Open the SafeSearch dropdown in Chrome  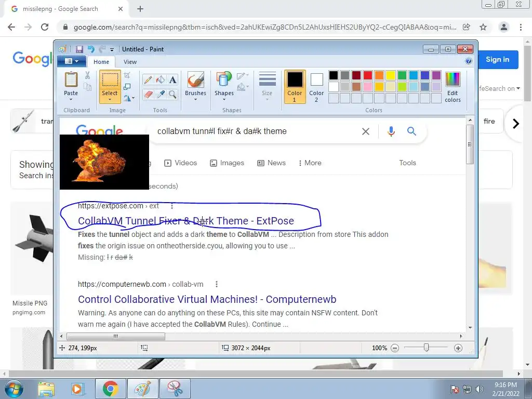499,88
